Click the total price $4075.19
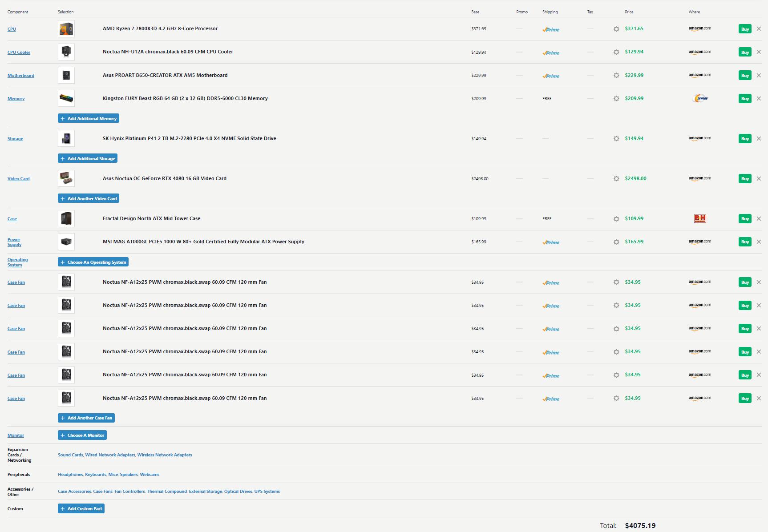This screenshot has height=532, width=768. coord(640,525)
